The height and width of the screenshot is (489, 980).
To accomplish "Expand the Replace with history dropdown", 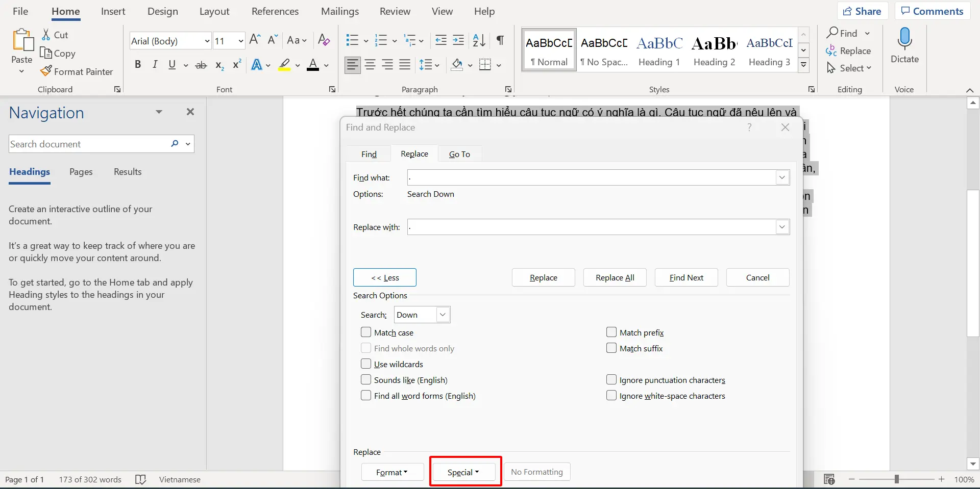I will (x=782, y=227).
